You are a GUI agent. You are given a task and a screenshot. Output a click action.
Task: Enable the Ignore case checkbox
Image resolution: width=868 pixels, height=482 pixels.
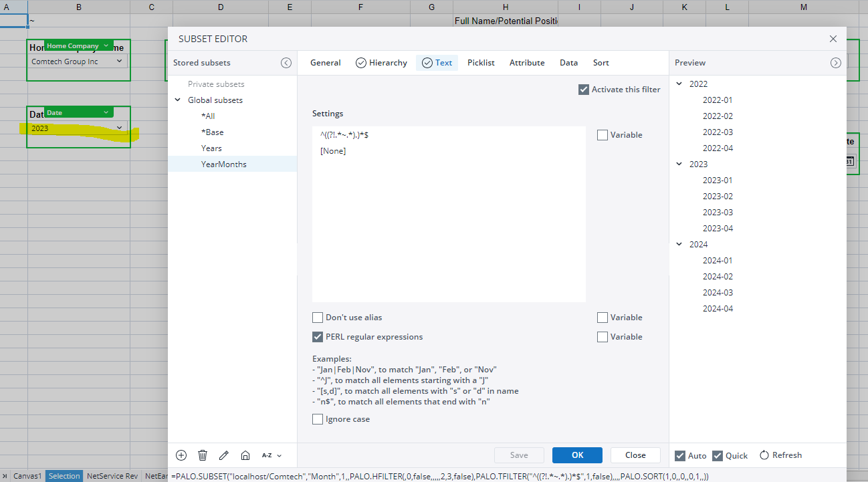tap(318, 419)
